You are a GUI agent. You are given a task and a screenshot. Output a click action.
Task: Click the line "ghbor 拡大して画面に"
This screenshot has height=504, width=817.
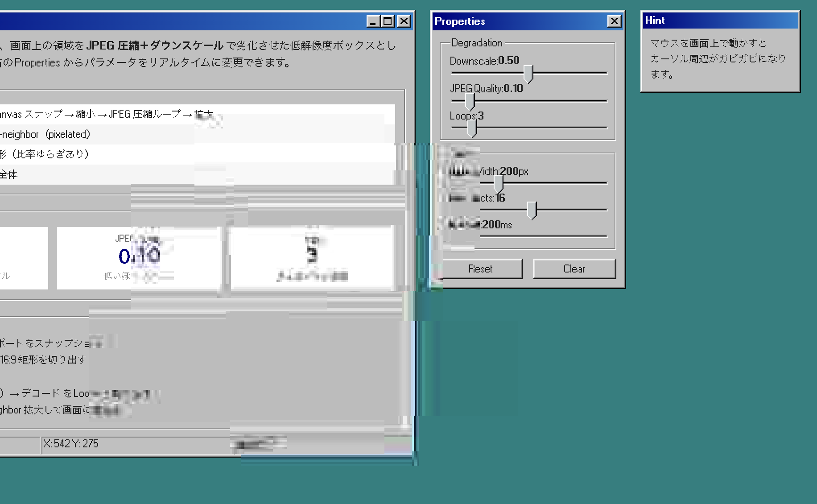coord(45,410)
